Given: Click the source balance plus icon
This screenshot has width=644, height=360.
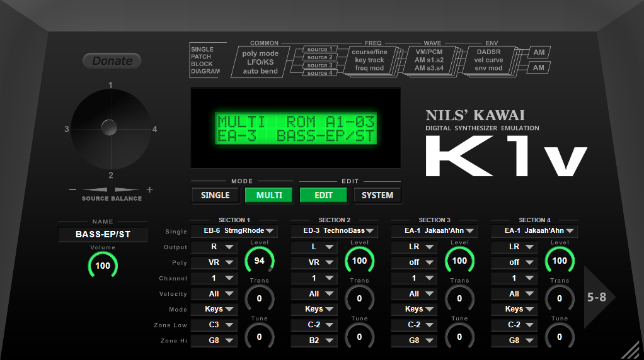Looking at the screenshot, I should (149, 190).
